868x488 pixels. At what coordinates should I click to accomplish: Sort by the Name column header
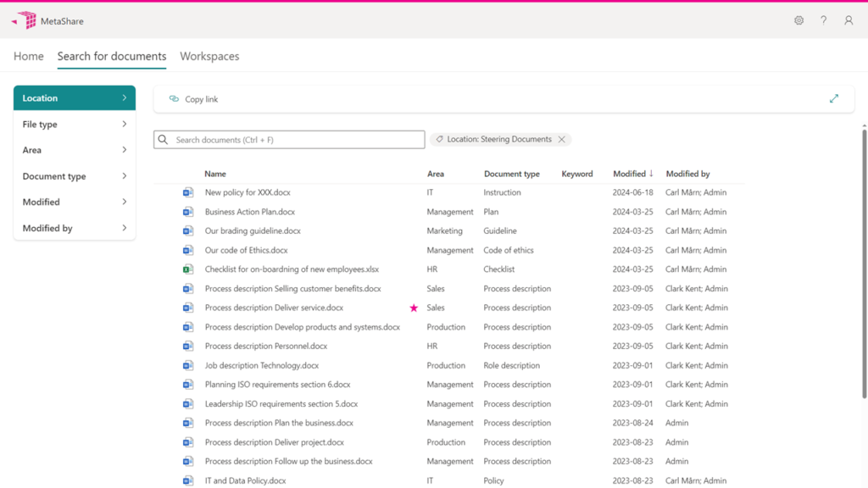[215, 174]
